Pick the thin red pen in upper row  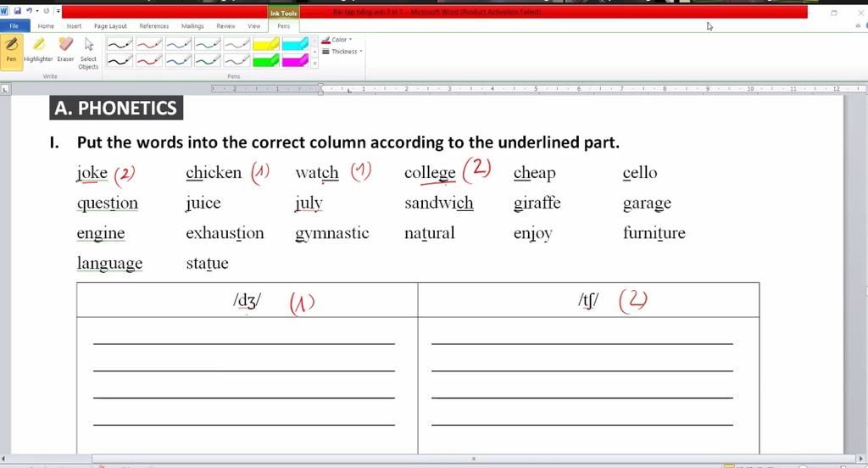(x=149, y=44)
